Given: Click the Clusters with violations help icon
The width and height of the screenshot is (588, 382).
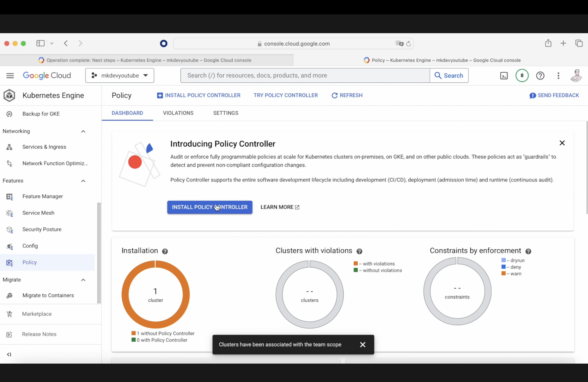Looking at the screenshot, I should tap(359, 251).
